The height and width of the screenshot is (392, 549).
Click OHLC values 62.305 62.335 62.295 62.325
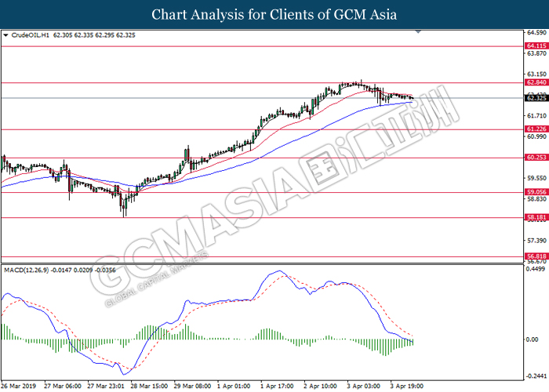(x=94, y=35)
